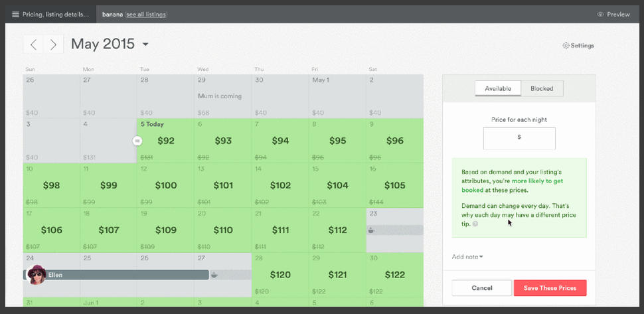The height and width of the screenshot is (314, 644).
Task: Click Ellen's reservation bar
Action: 116,275
